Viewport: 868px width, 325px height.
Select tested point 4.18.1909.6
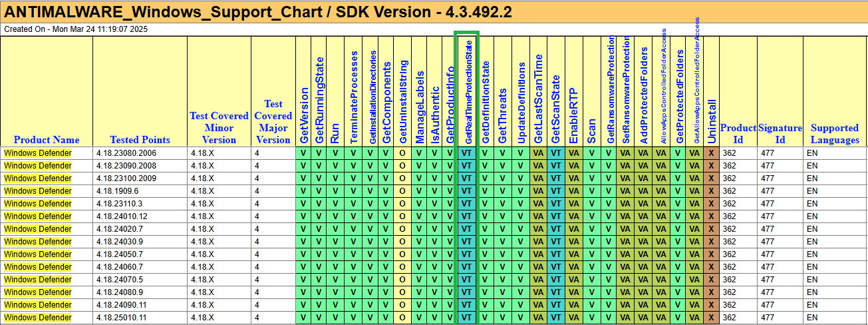coord(117,191)
